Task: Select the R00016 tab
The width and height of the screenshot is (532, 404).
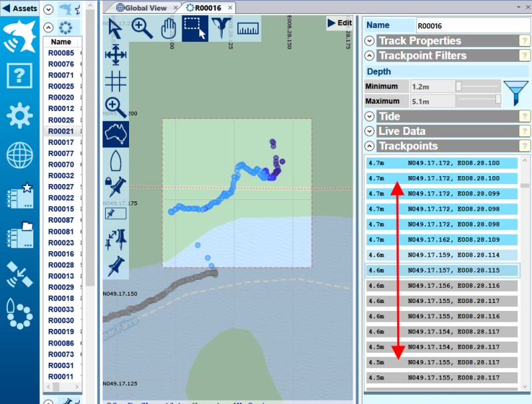Action: pos(208,8)
